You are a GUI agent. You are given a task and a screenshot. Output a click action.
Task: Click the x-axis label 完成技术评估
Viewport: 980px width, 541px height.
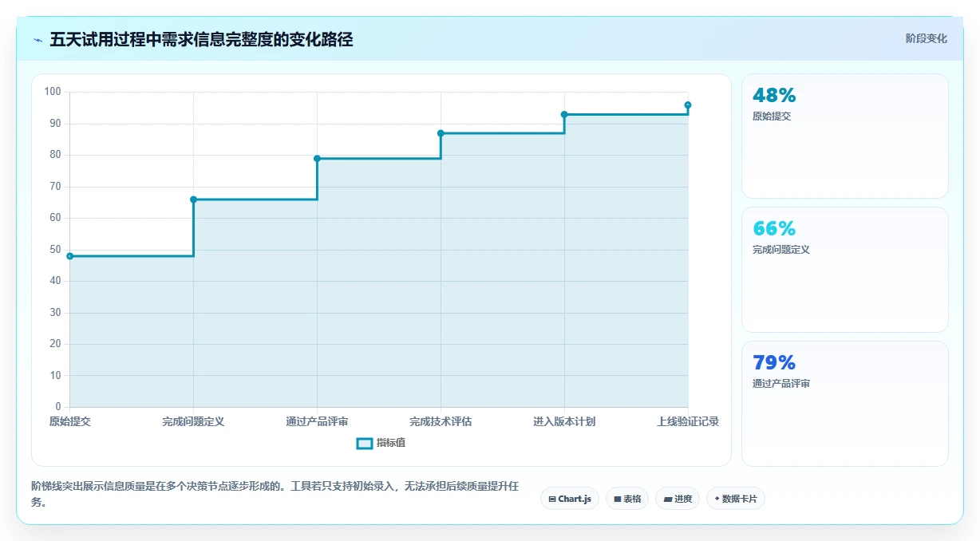(441, 421)
